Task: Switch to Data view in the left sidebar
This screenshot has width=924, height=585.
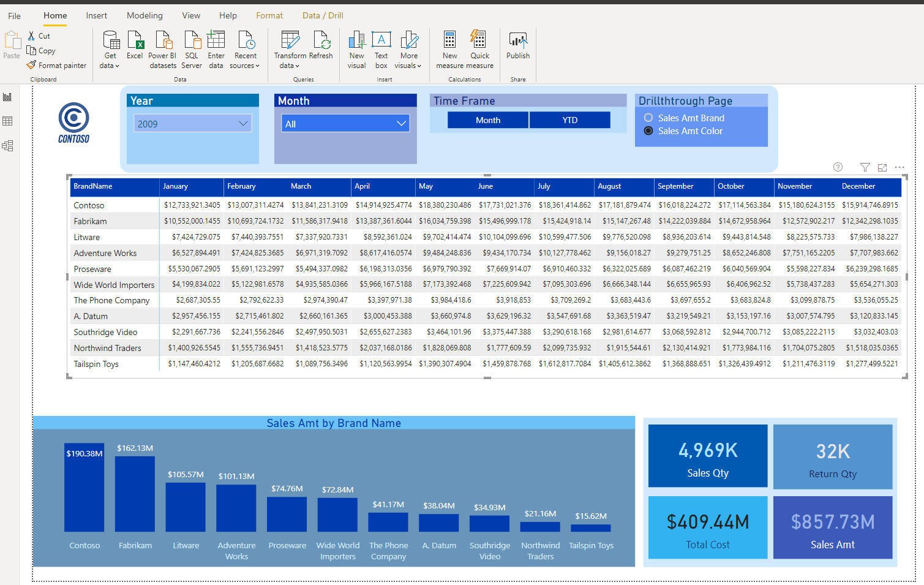Action: tap(8, 121)
